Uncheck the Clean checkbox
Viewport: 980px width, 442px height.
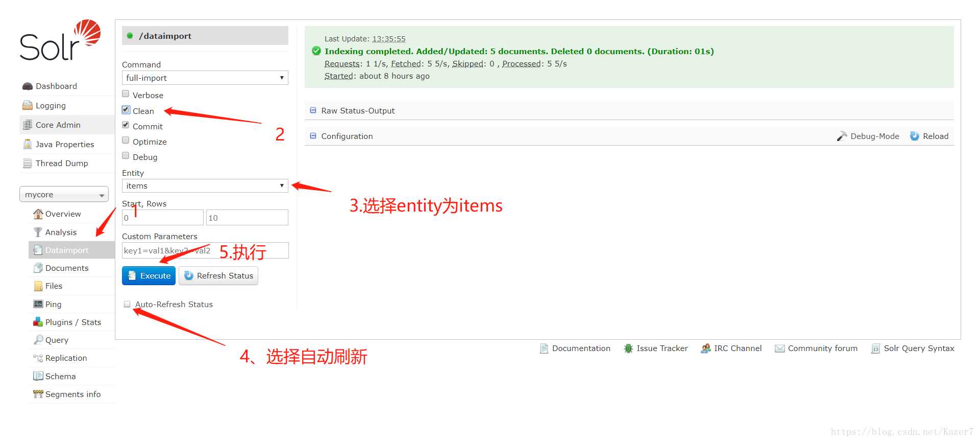126,109
